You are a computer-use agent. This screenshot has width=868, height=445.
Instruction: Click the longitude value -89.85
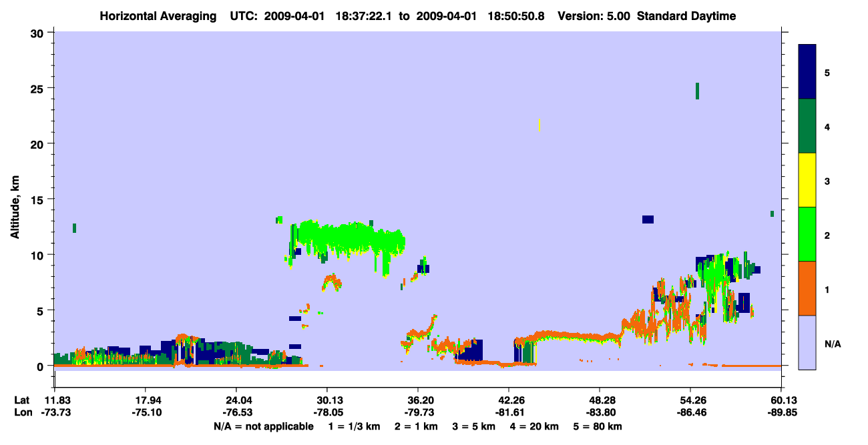[x=781, y=413]
